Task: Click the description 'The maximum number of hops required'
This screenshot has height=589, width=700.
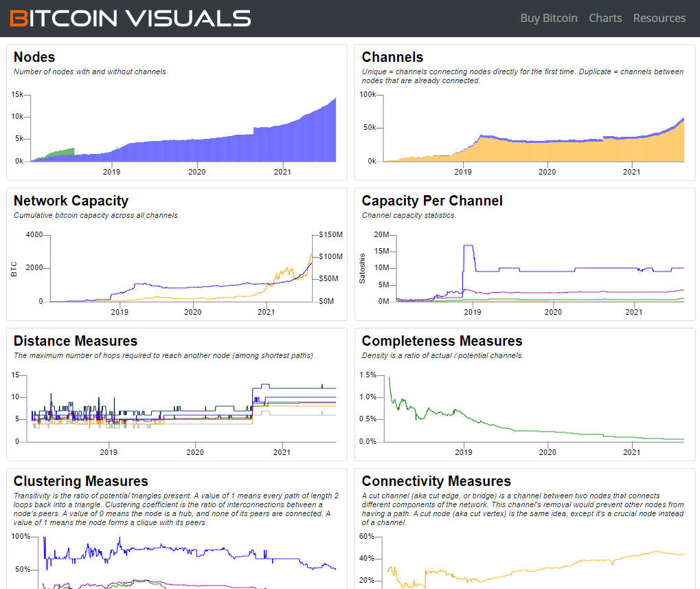Action: point(164,356)
